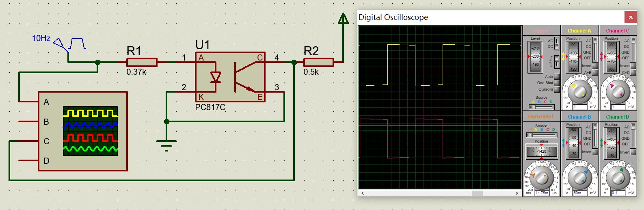Toggle the C+D sum button
Viewport: 644px width, 210px height.
tap(633, 72)
